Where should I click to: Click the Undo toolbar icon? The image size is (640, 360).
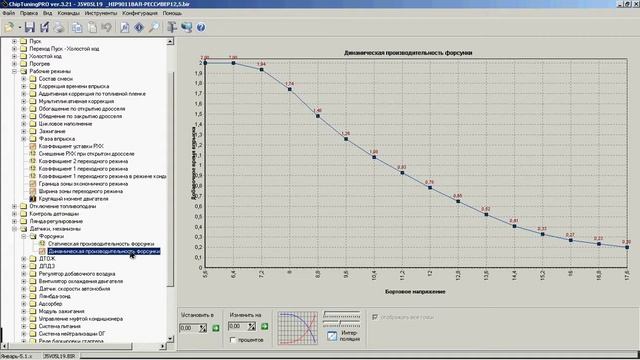[107, 27]
